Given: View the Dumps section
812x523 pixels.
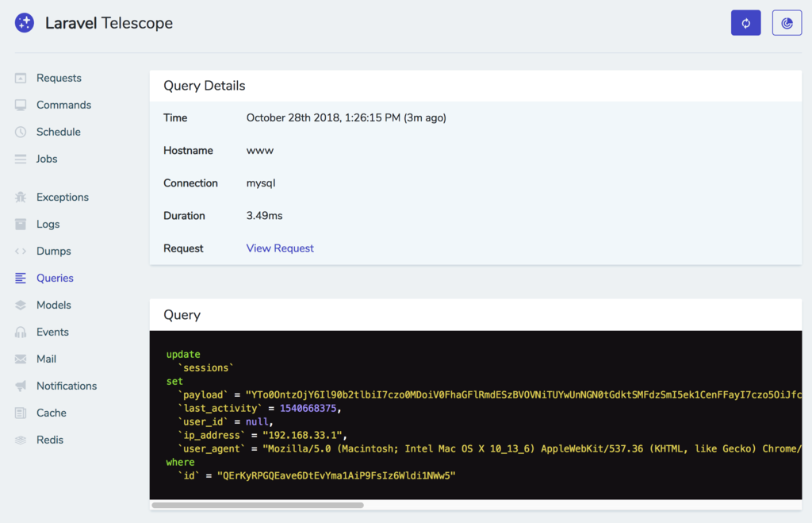Looking at the screenshot, I should coord(52,251).
